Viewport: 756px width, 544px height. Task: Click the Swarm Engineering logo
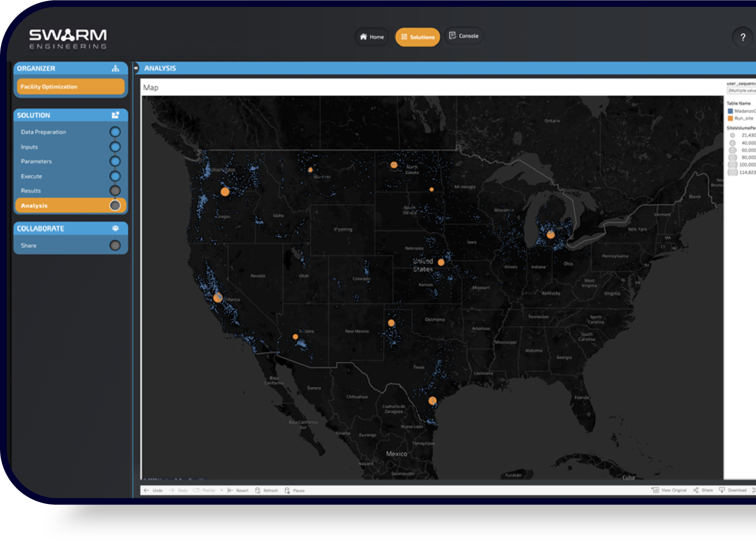click(x=68, y=39)
